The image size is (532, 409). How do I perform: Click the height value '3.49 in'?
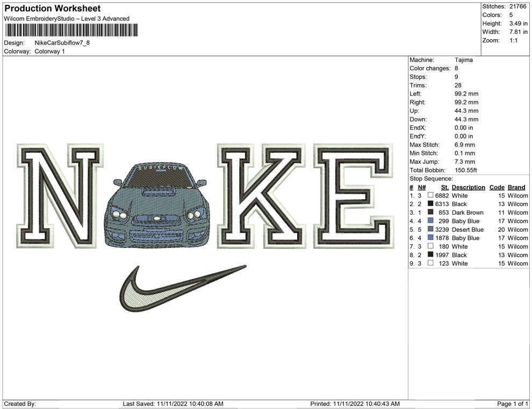pyautogui.click(x=519, y=24)
